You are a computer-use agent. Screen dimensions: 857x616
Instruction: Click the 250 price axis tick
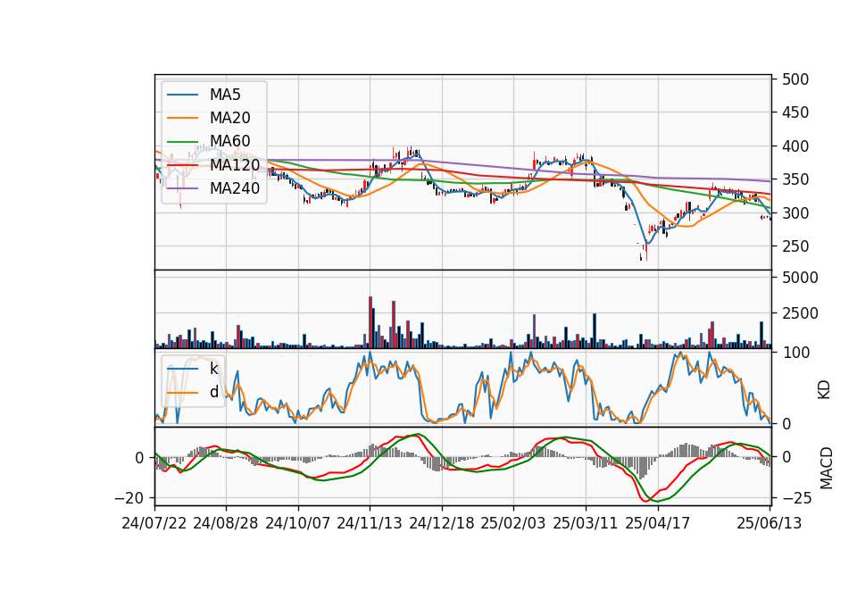tap(795, 246)
